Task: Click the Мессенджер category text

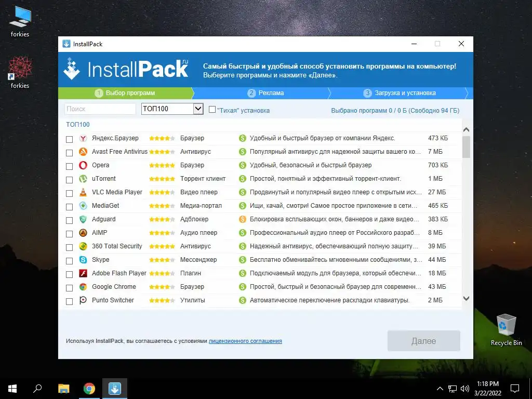Action: click(x=198, y=260)
